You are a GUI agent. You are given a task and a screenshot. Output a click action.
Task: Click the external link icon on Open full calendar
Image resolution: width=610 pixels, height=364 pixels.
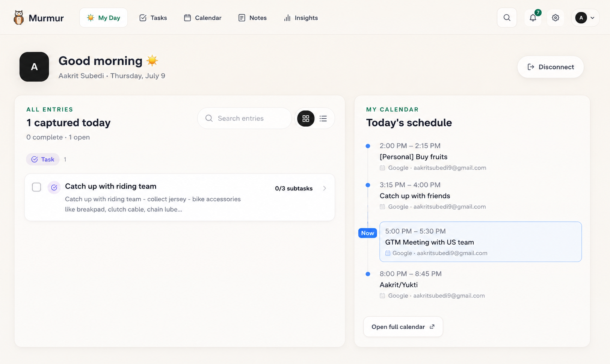coord(432,327)
